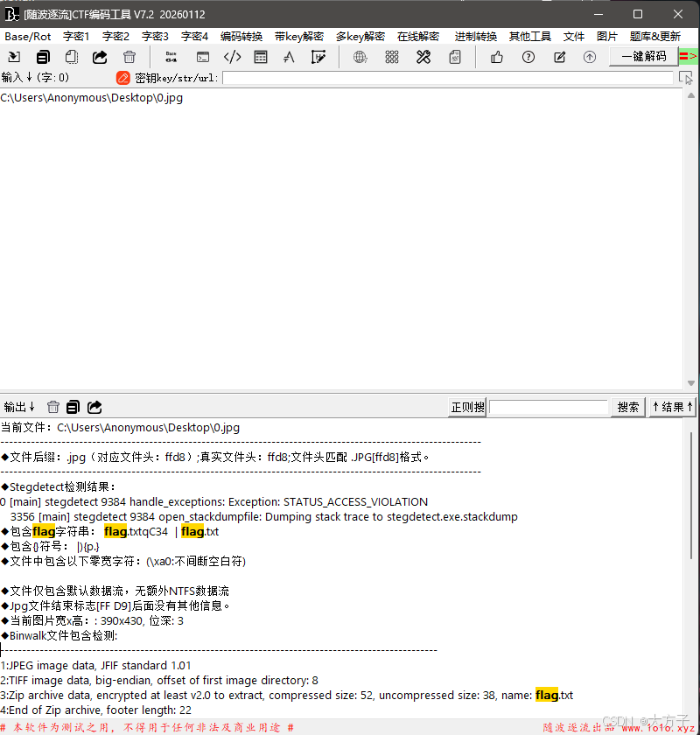Open the 图片 menu
The image size is (700, 735).
606,37
